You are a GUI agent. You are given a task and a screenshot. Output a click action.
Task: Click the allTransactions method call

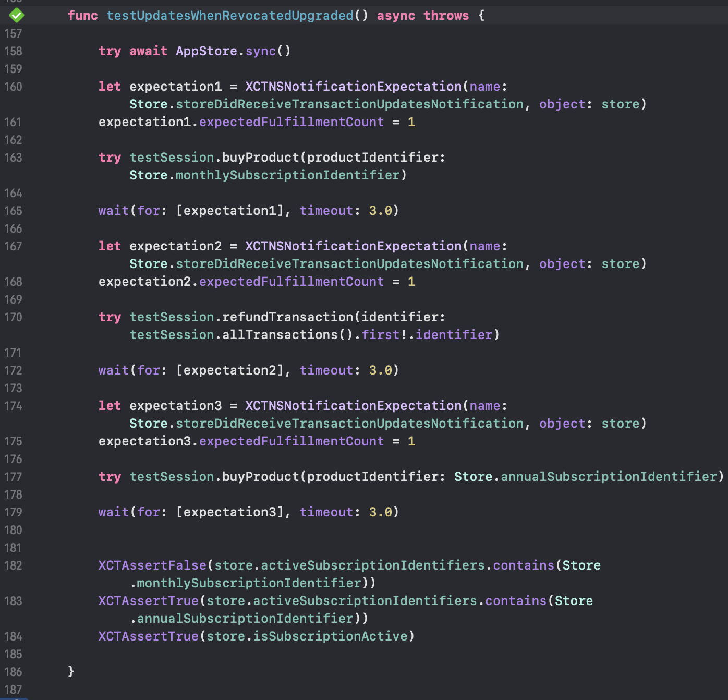point(280,335)
